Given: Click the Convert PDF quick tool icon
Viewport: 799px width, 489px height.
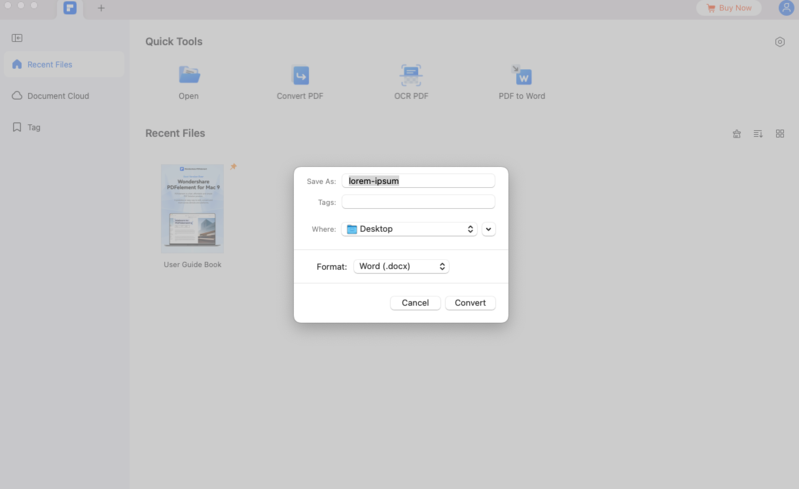Looking at the screenshot, I should point(300,75).
